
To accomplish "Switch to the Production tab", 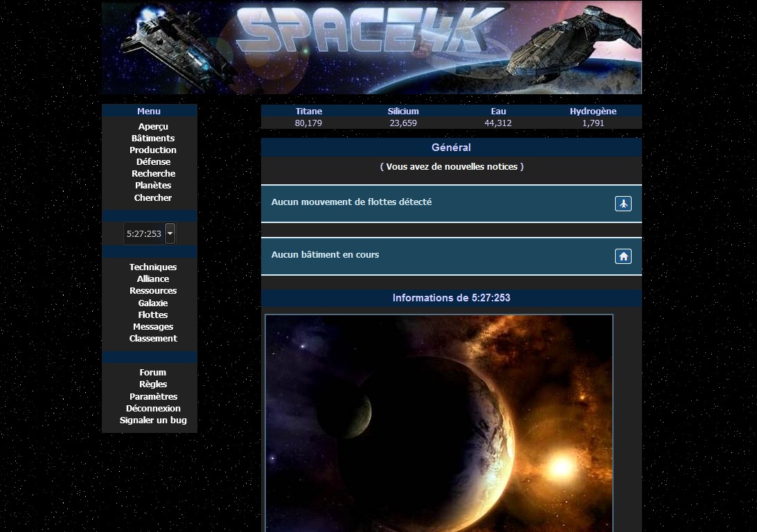I will (x=152, y=150).
